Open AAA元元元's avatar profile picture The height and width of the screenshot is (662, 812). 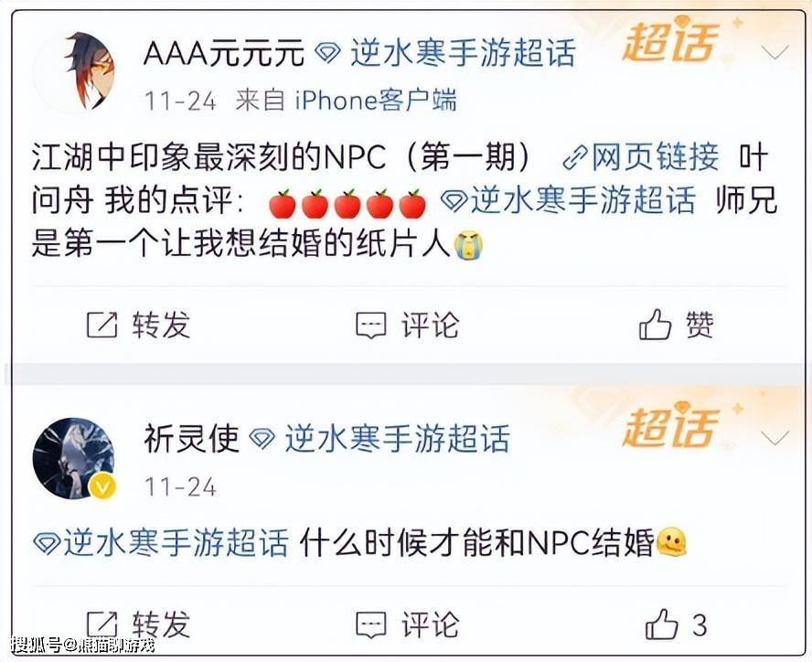point(74,71)
